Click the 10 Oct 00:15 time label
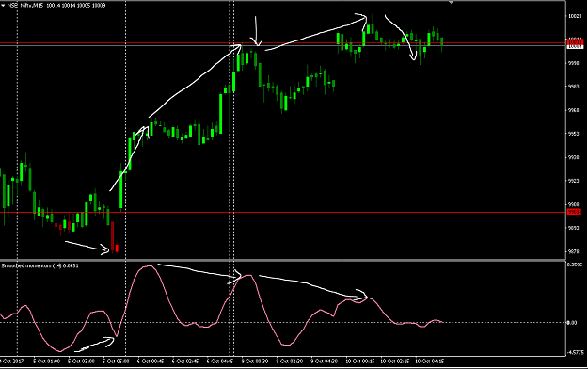Image resolution: width=588 pixels, height=370 pixels. tap(360, 362)
